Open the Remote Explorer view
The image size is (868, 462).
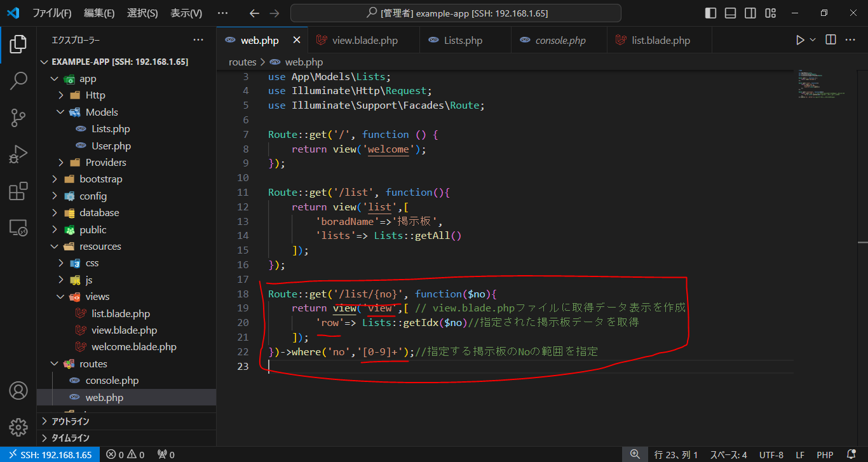click(x=18, y=228)
